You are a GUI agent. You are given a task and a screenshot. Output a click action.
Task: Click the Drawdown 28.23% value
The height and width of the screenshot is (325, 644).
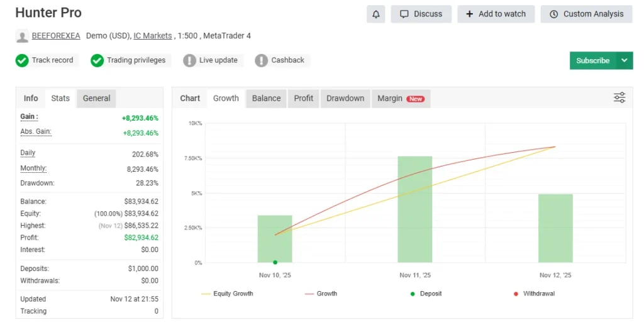147,183
